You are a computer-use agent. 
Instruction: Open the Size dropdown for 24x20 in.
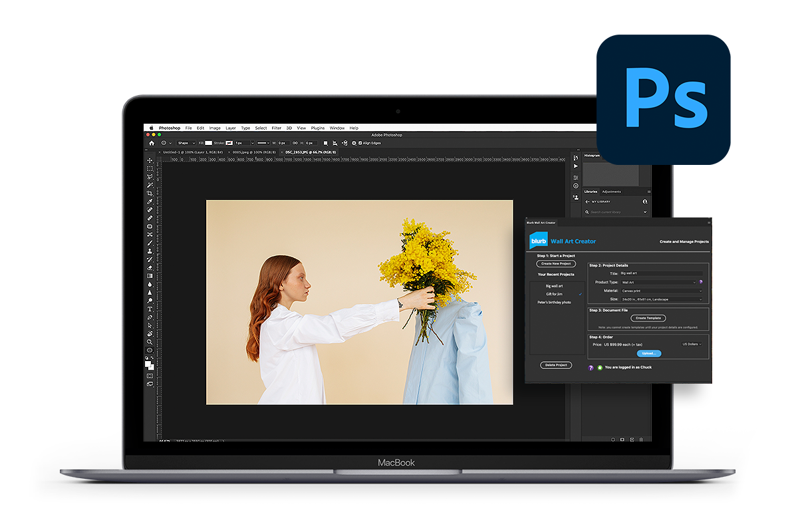tap(662, 299)
